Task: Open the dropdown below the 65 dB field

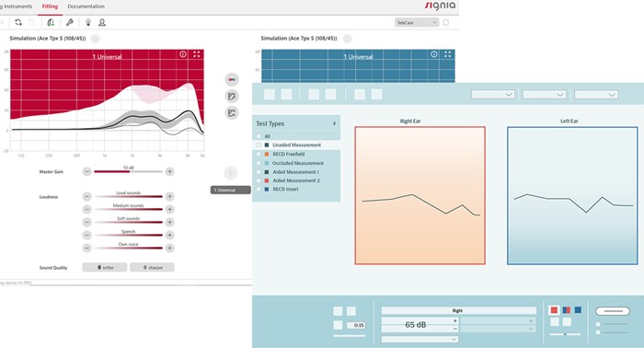Action: click(x=420, y=340)
